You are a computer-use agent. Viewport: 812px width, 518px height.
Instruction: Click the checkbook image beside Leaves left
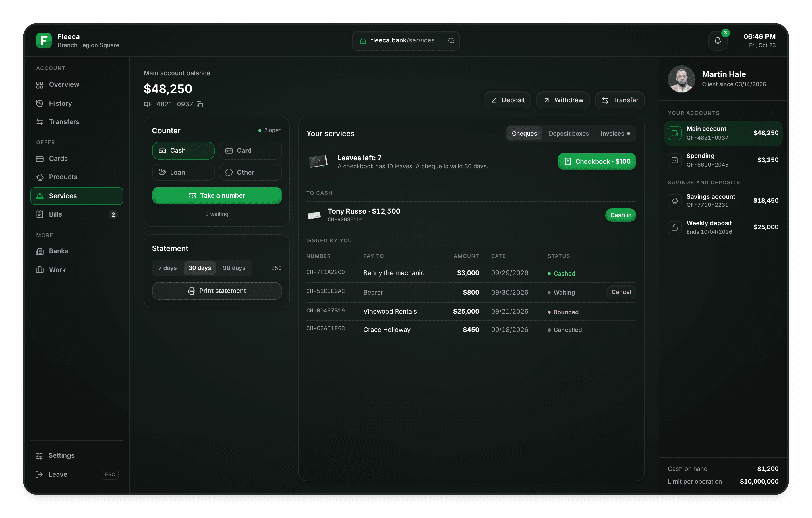(318, 162)
